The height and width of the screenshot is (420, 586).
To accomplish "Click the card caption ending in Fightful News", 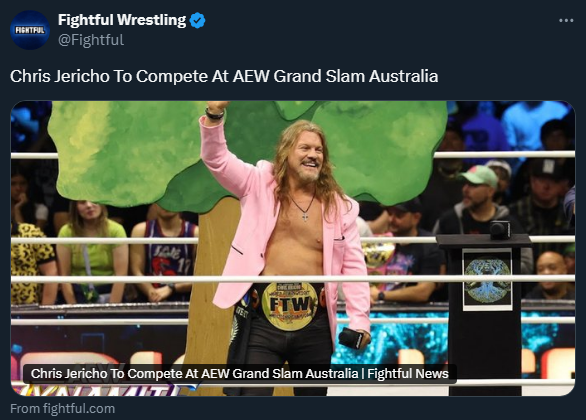I will (x=240, y=374).
